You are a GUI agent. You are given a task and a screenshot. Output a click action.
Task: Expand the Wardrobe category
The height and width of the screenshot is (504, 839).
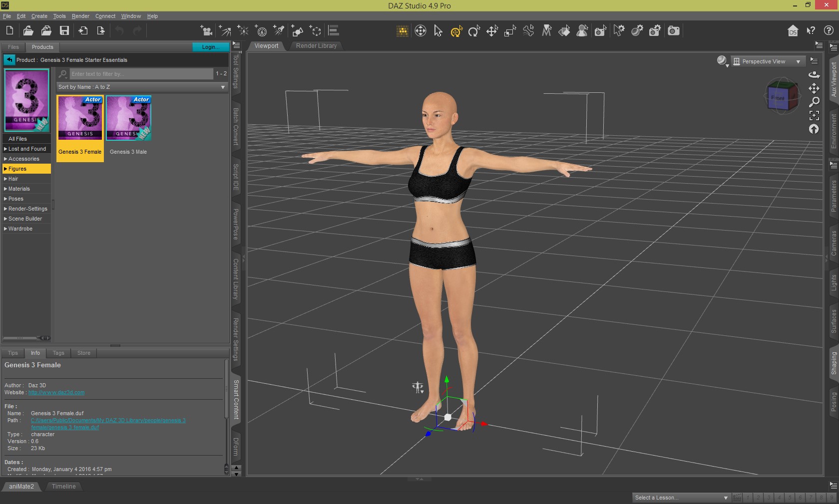26,229
